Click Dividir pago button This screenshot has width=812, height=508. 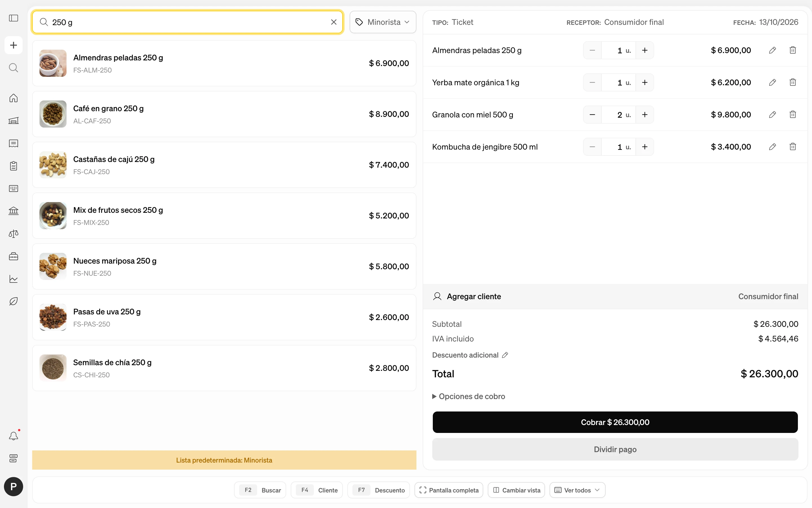tap(615, 449)
